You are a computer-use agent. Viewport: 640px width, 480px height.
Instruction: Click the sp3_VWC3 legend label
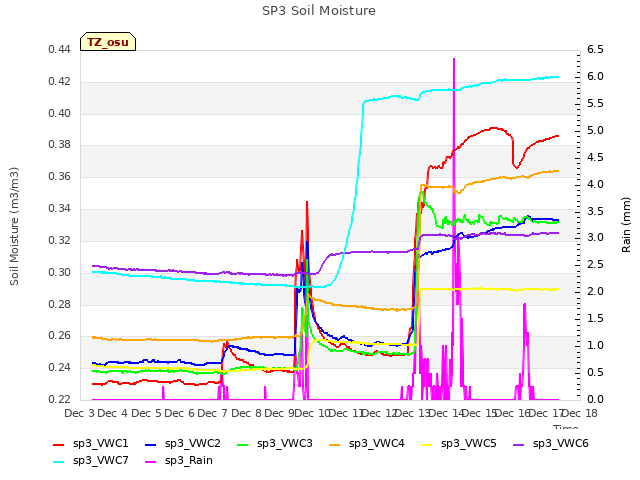tap(284, 443)
